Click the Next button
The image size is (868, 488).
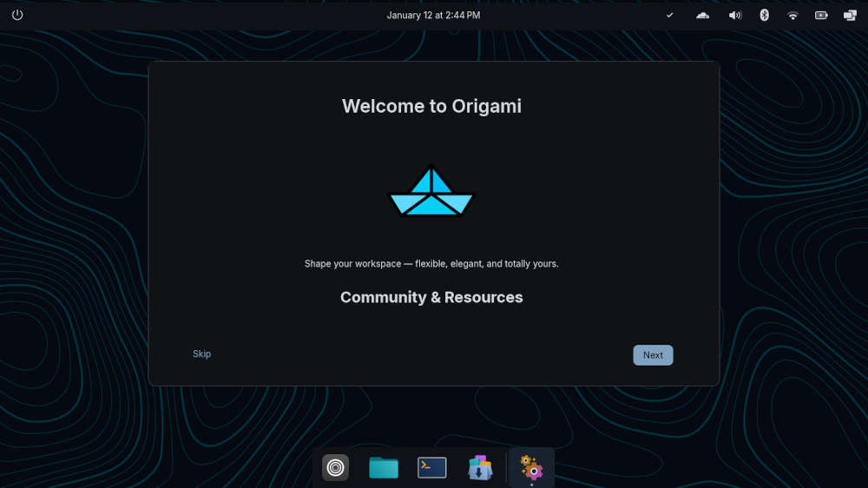(653, 355)
